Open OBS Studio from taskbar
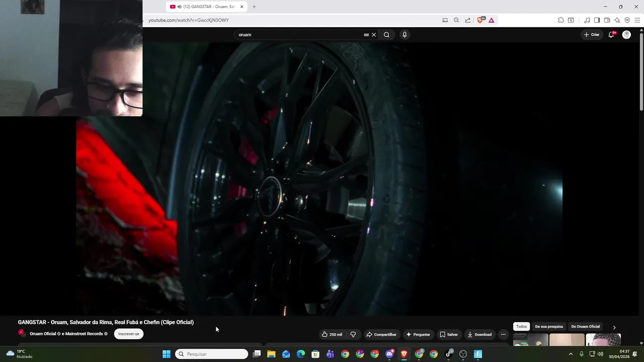 [463, 354]
